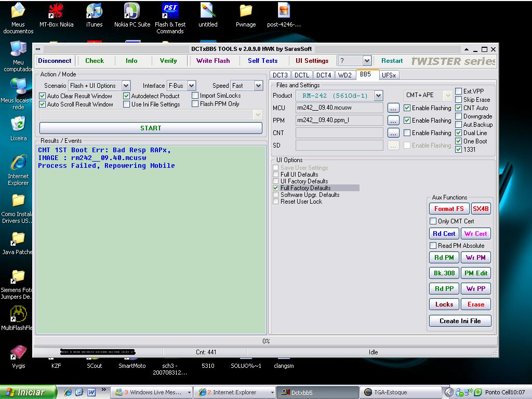
Task: Click Disconnect in toolbar
Action: (55, 61)
